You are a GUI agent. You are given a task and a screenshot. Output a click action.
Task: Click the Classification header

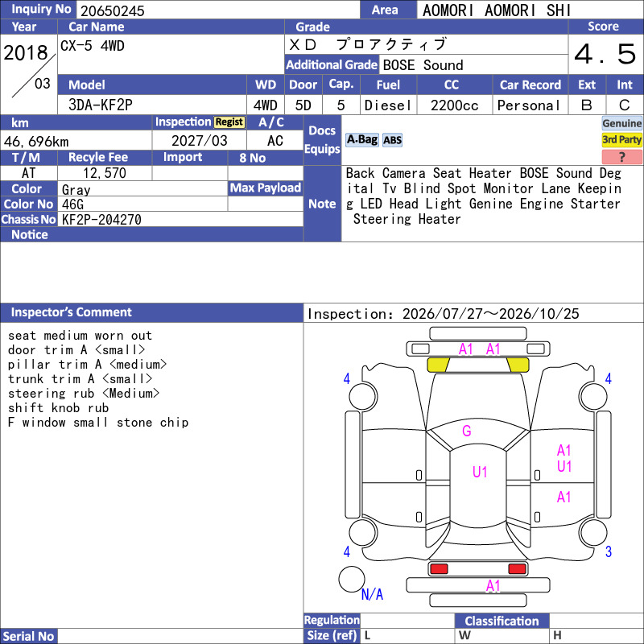tap(502, 621)
